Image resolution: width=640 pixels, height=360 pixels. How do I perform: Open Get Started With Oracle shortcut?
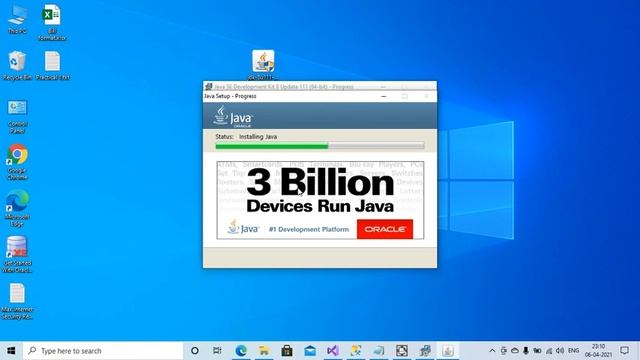(x=17, y=254)
